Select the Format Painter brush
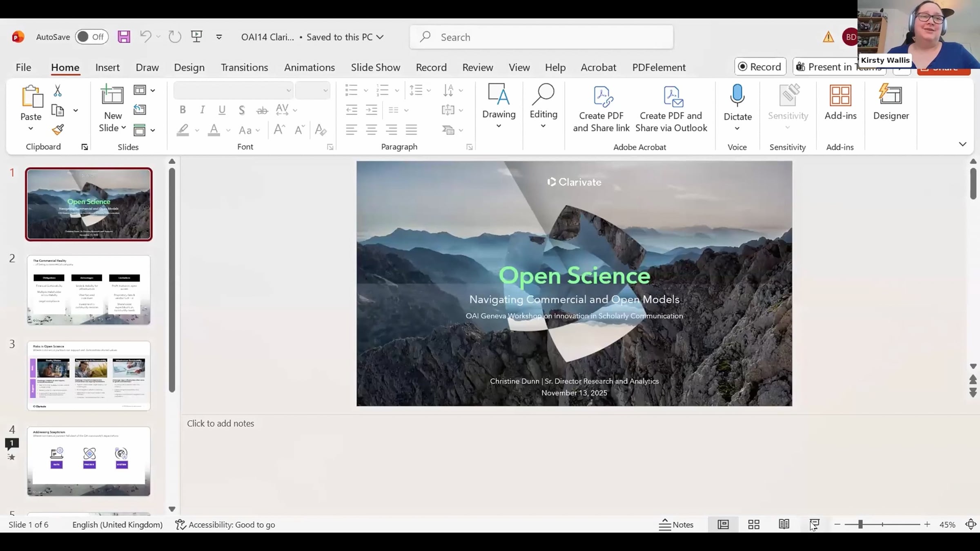The height and width of the screenshot is (551, 980). (x=58, y=130)
